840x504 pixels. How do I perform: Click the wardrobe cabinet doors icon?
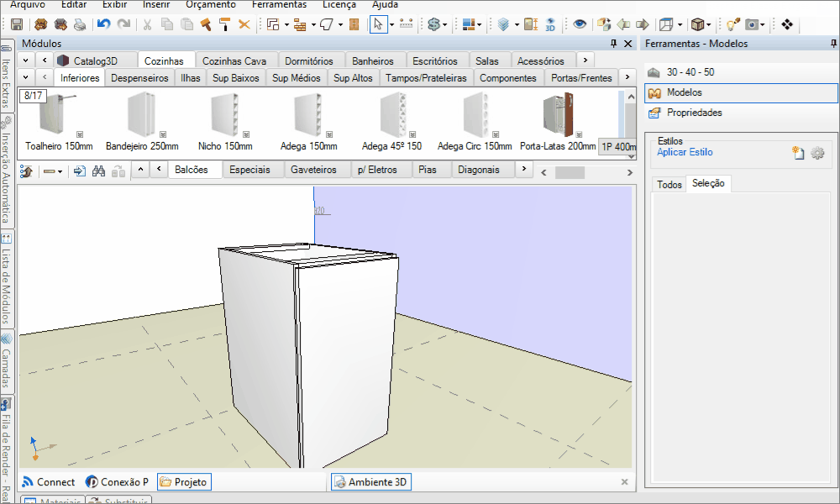[354, 24]
